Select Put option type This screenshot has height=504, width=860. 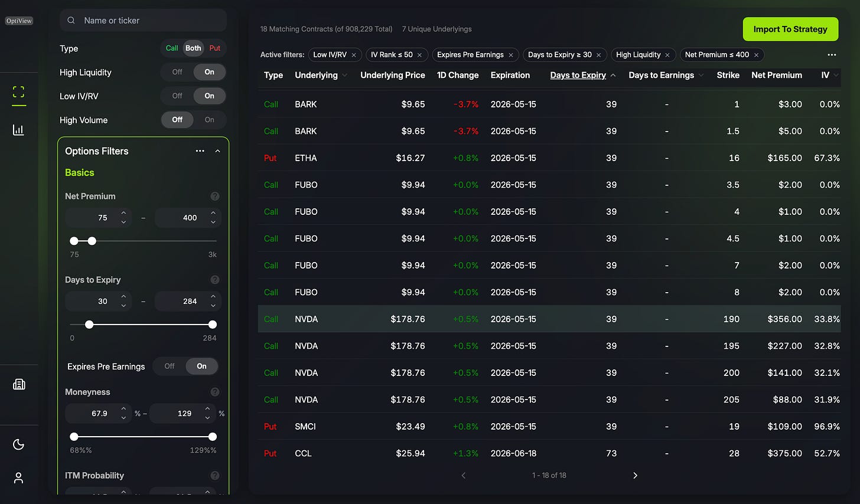(215, 48)
